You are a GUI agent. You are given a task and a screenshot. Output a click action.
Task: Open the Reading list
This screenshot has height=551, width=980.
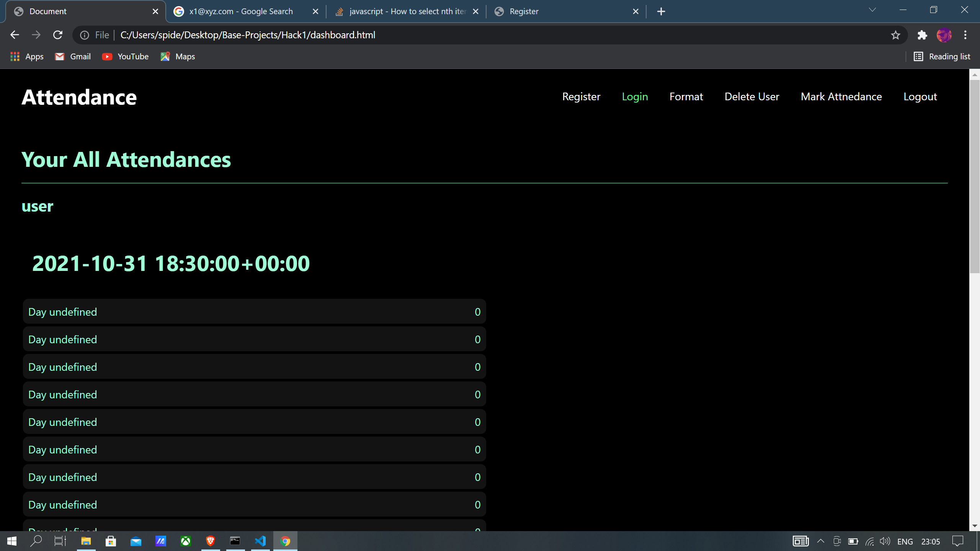point(942,57)
